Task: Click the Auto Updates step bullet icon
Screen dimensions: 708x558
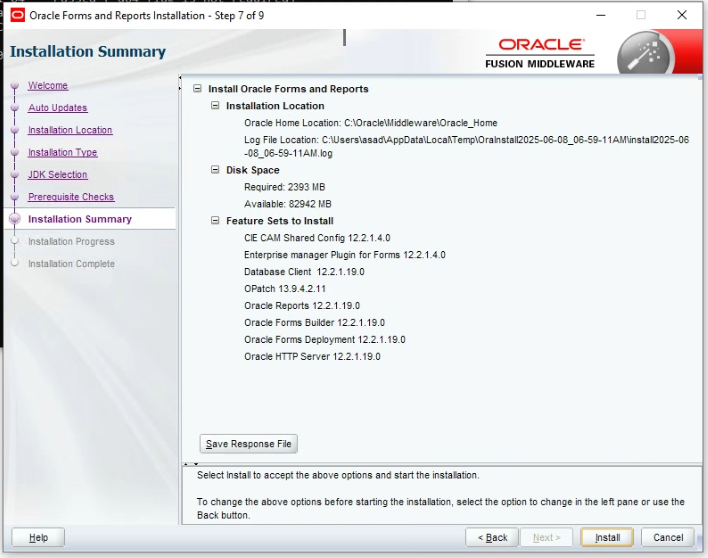Action: click(x=15, y=107)
